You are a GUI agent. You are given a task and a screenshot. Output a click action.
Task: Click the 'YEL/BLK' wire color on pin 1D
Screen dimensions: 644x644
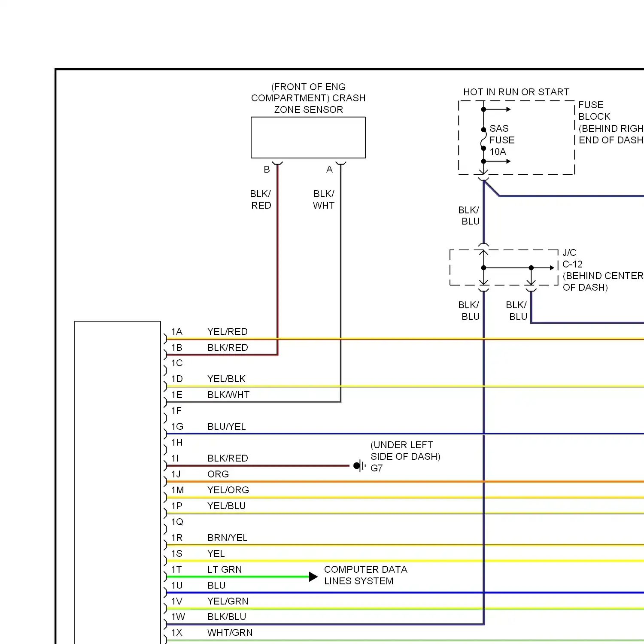(x=226, y=379)
